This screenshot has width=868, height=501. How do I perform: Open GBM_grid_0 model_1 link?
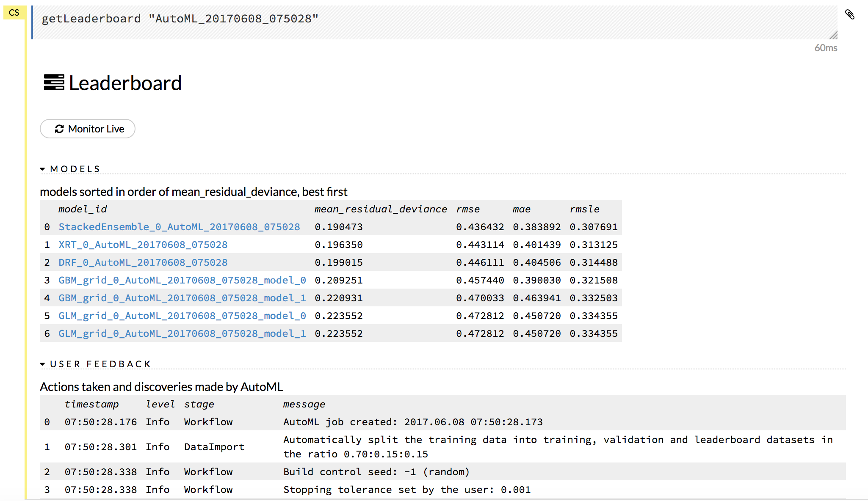tap(182, 298)
